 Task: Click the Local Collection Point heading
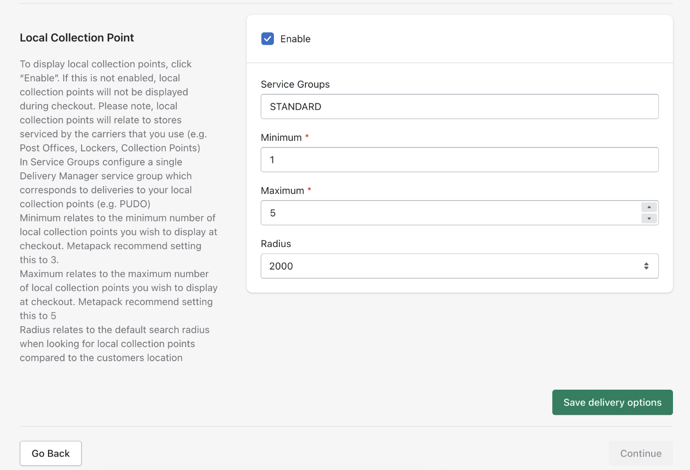point(77,38)
